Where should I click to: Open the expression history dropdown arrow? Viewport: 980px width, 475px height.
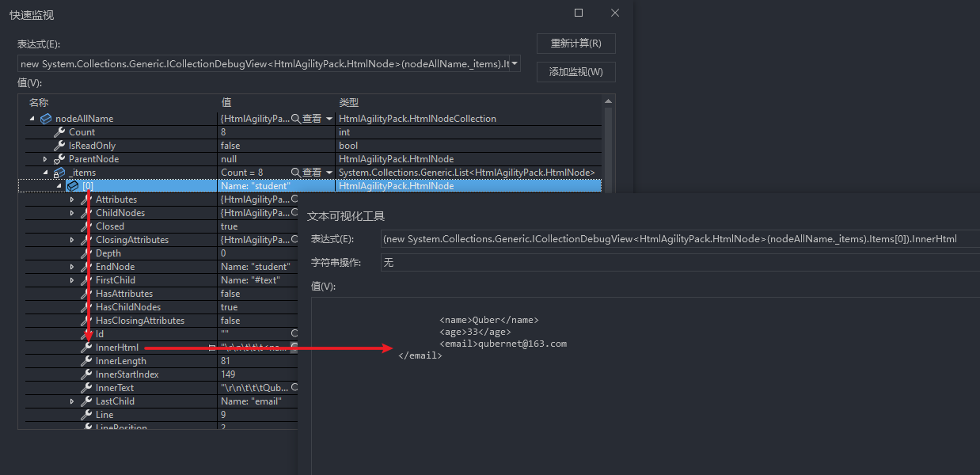(515, 64)
